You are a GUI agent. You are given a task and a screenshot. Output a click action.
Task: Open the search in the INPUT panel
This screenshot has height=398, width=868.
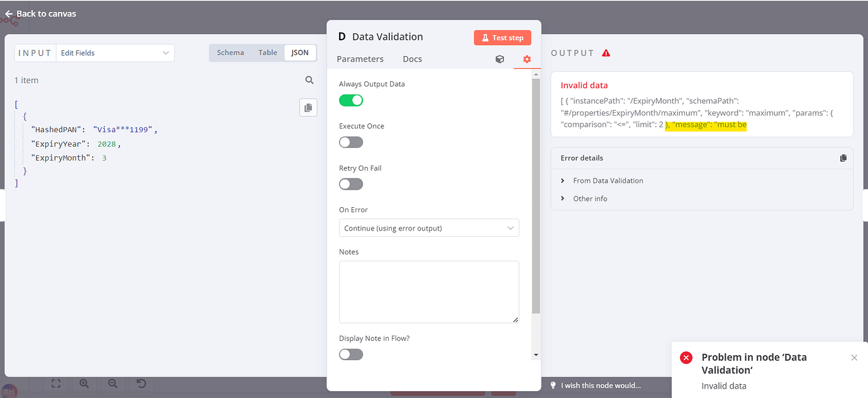click(309, 80)
